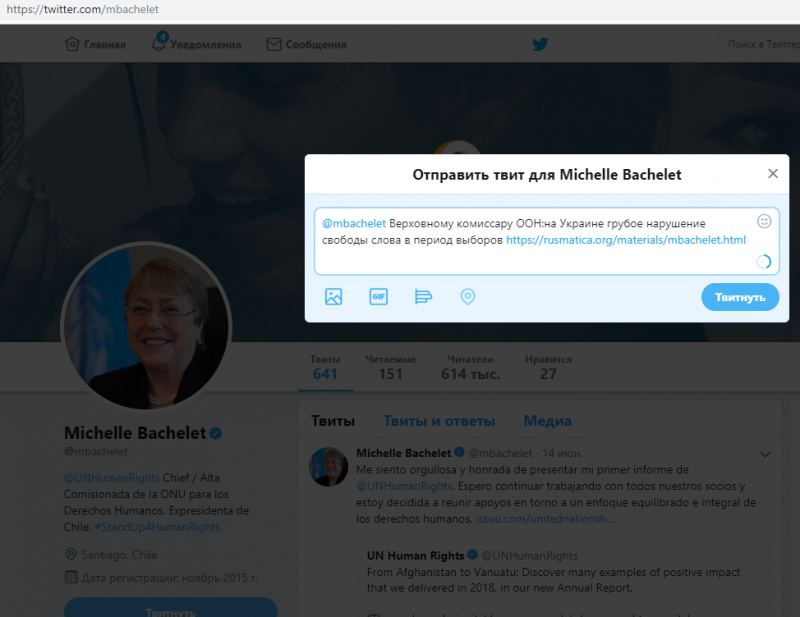Open Сообщения envelope messages icon
The image size is (800, 617).
point(274,44)
